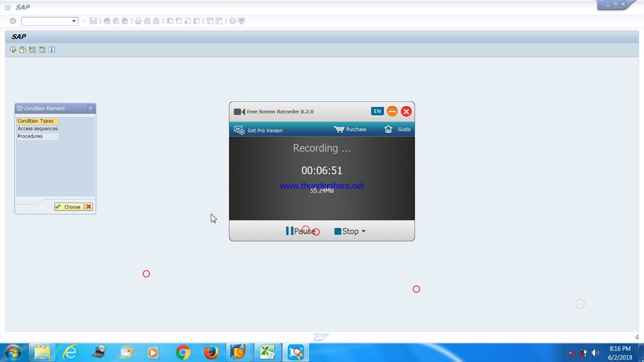
Task: Click the Choose button
Action: pyautogui.click(x=68, y=207)
